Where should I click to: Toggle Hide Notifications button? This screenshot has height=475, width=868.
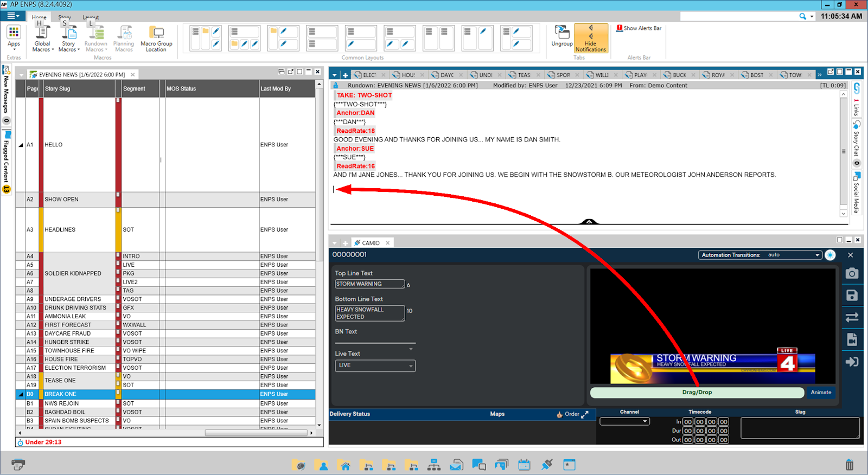pos(591,38)
